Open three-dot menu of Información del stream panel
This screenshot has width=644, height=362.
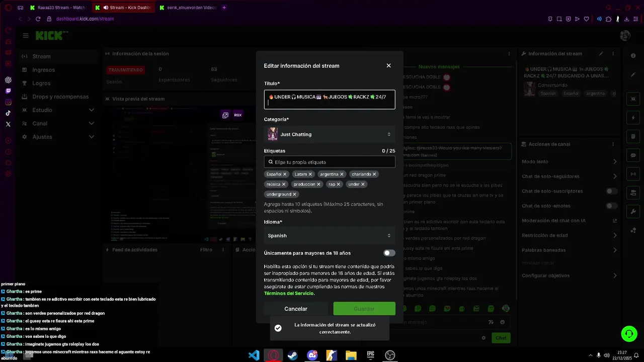613,54
